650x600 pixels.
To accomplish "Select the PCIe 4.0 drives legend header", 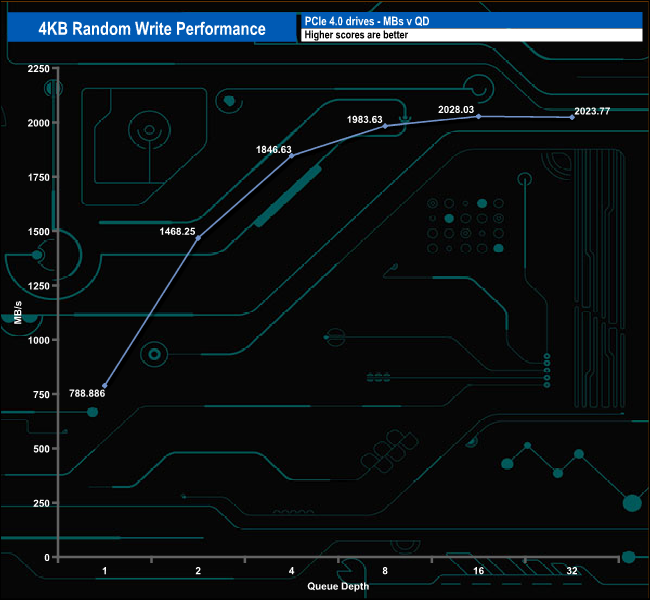I will click(x=369, y=21).
